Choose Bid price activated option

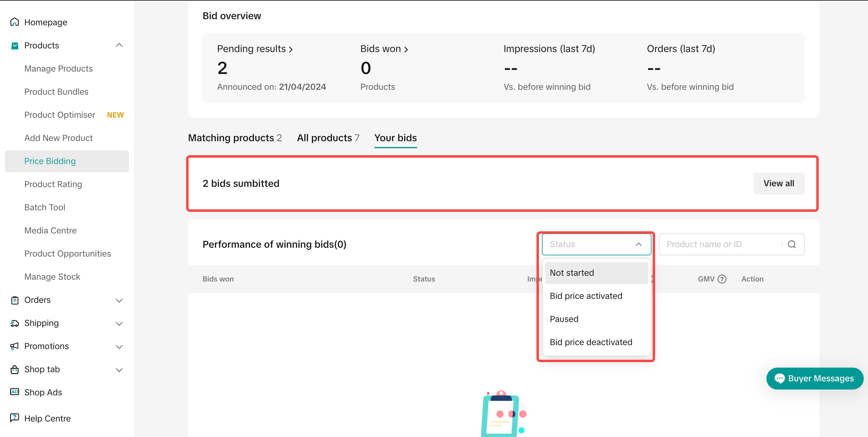586,296
